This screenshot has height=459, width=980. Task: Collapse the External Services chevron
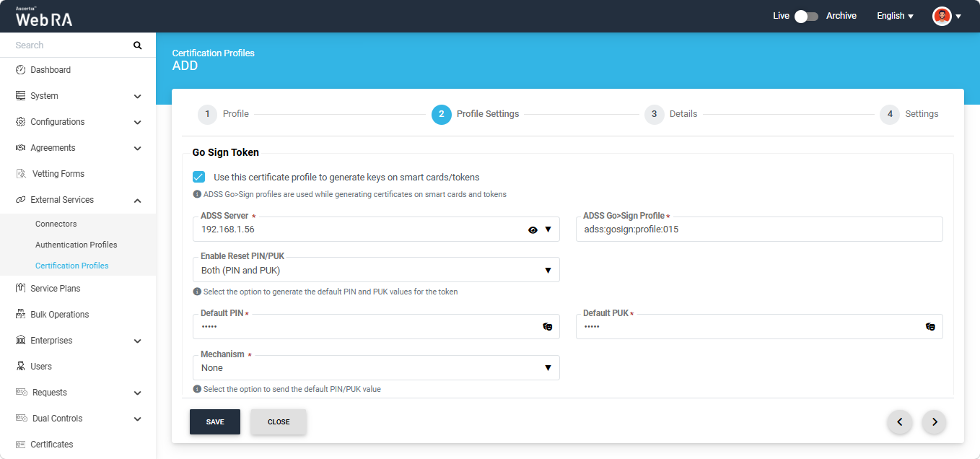coord(137,200)
